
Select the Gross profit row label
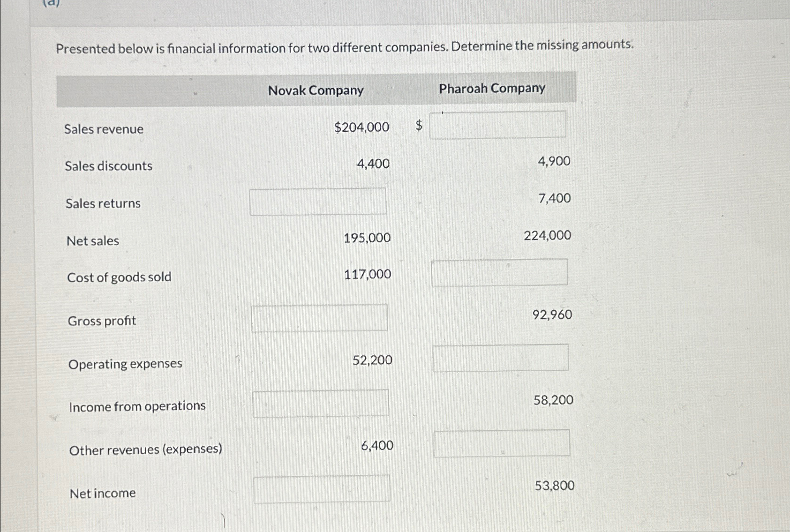tap(101, 321)
